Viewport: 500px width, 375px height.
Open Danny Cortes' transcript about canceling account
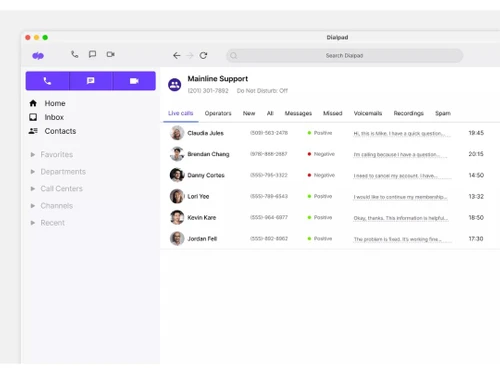click(x=403, y=176)
